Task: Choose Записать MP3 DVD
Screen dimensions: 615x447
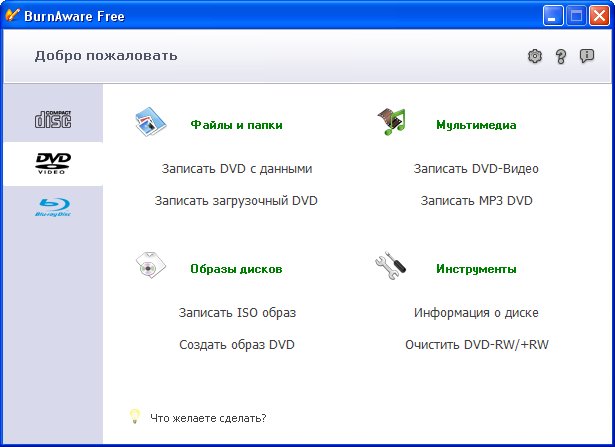Action: (x=477, y=201)
